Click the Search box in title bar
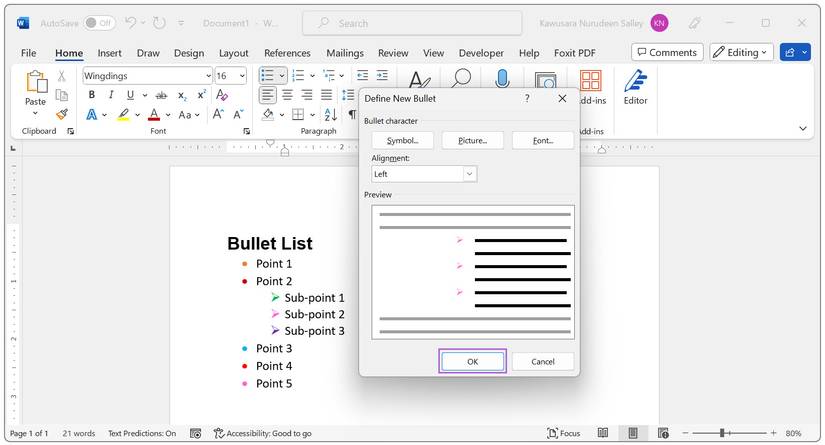 coord(412,23)
